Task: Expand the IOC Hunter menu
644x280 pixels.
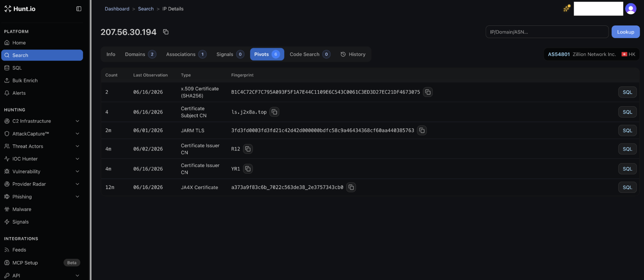Action: 42,159
